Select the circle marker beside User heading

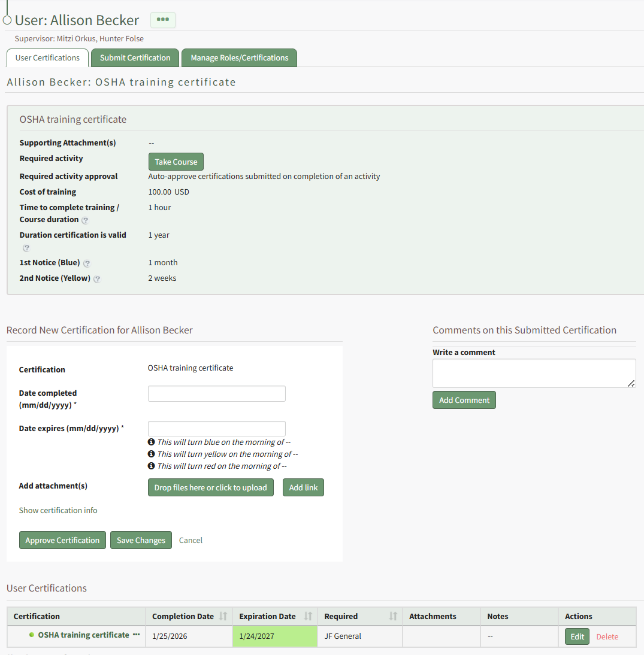click(7, 20)
